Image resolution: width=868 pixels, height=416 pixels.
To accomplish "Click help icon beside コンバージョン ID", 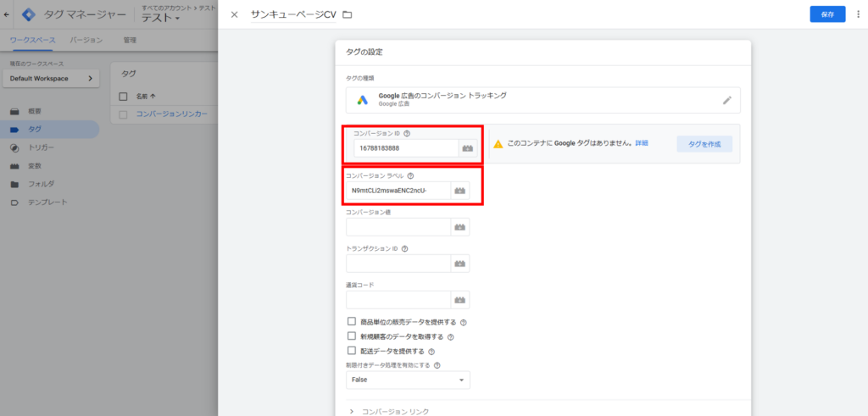I will 407,133.
